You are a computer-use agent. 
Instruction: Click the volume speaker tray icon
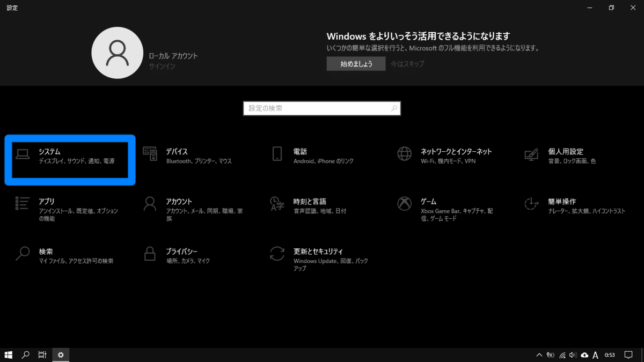573,355
